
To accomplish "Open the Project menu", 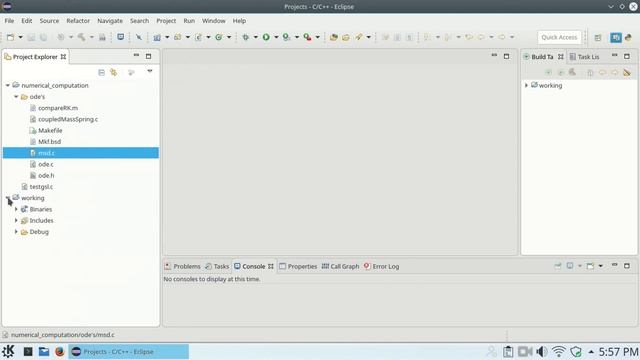I will click(166, 20).
